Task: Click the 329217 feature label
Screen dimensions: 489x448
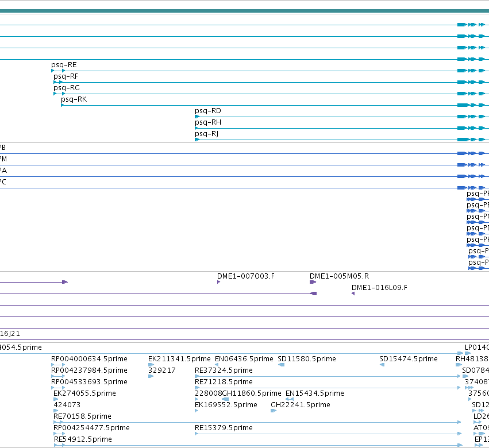Action: (162, 370)
